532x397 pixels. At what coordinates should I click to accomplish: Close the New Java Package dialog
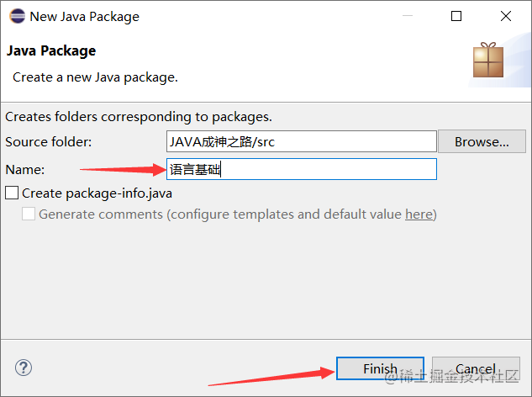506,16
